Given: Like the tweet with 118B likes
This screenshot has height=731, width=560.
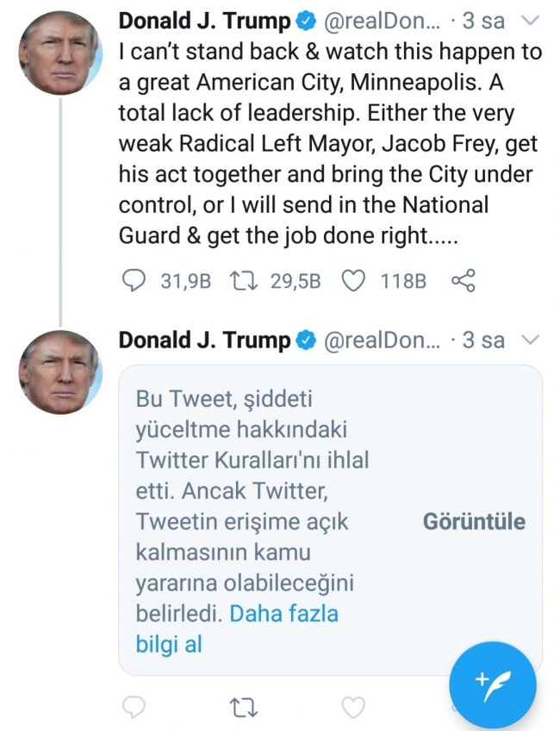Looking at the screenshot, I should [354, 281].
